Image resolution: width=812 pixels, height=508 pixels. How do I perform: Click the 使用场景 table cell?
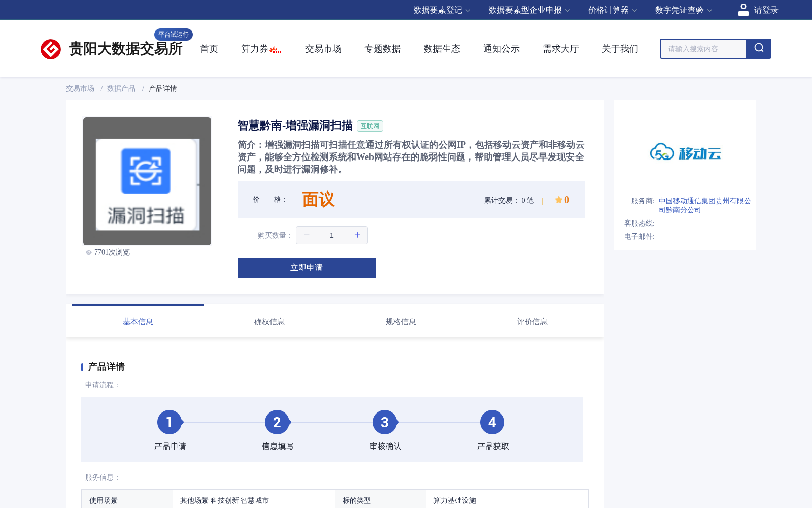tap(127, 499)
